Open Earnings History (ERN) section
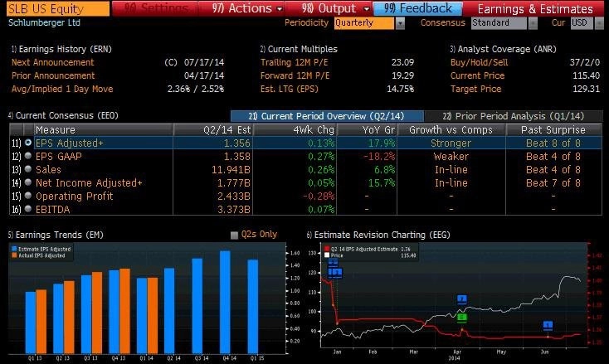 click(61, 49)
